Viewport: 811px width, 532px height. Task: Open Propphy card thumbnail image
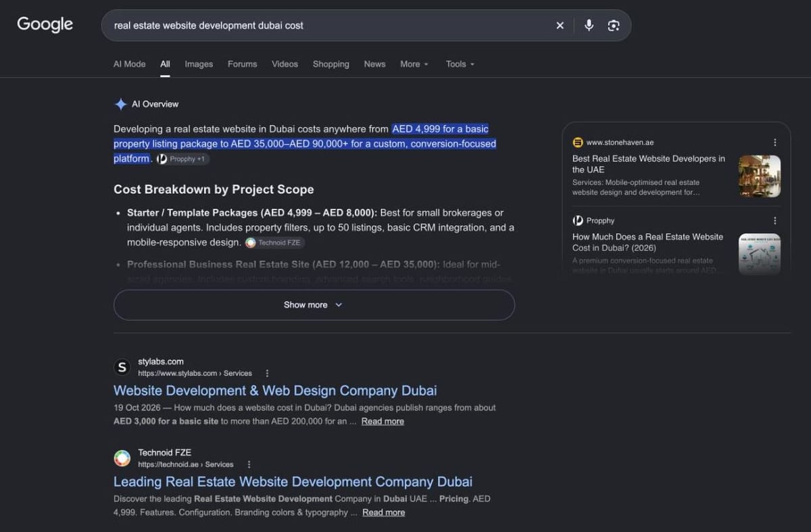point(760,254)
